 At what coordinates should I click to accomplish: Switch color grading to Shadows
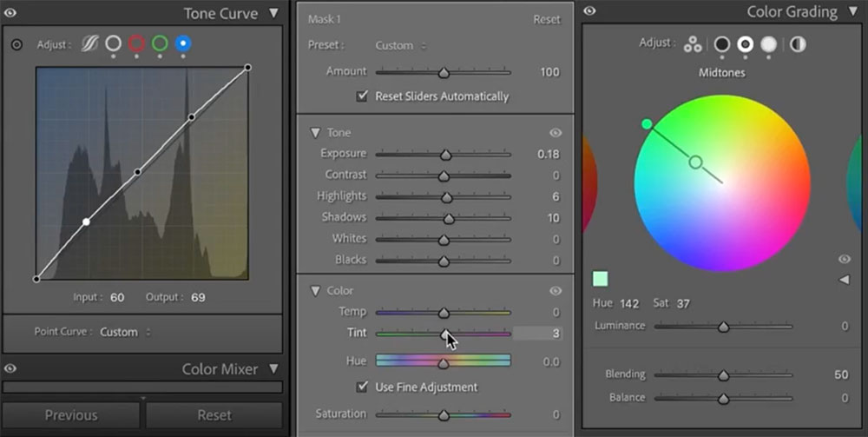(722, 43)
